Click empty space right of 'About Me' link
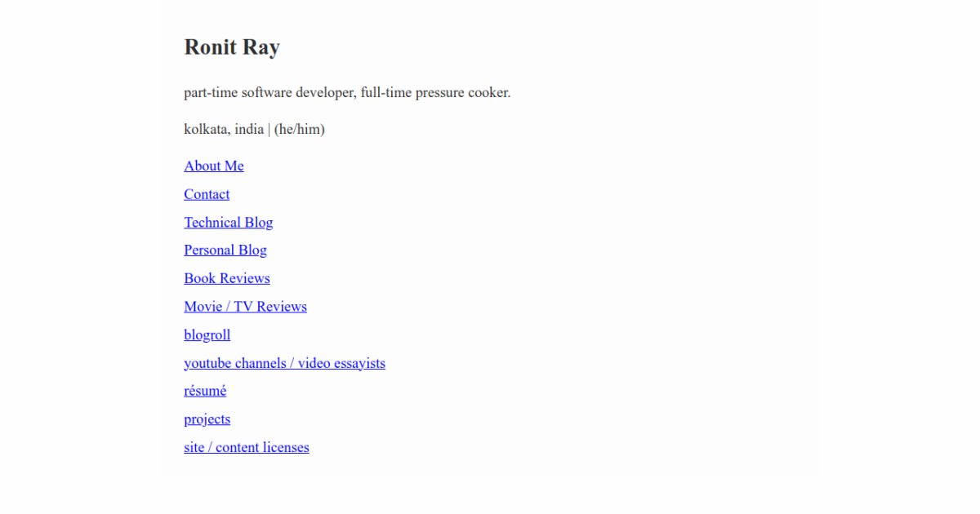This screenshot has height=514, width=980. pos(490,166)
